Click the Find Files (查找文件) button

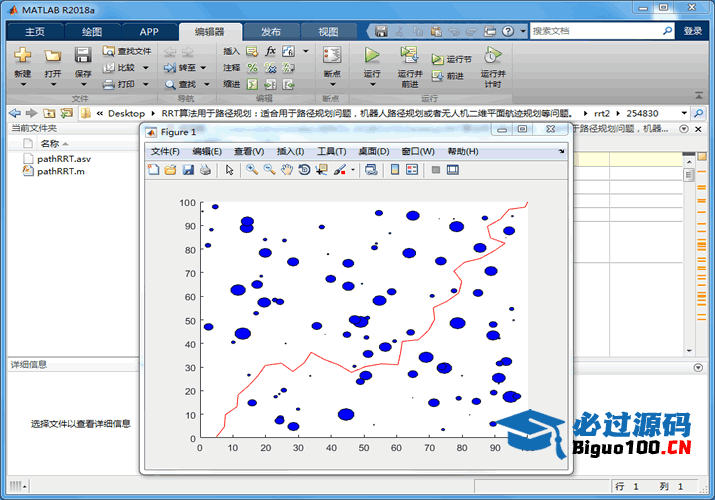(127, 51)
